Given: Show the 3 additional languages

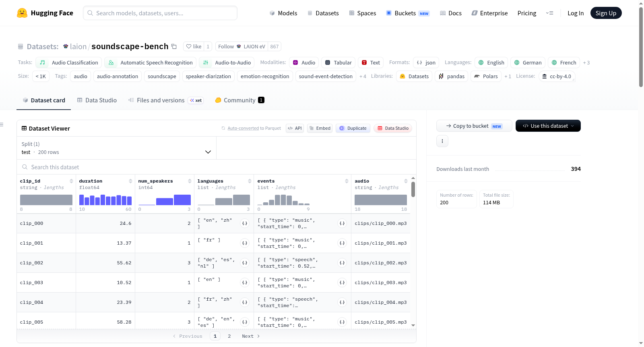Looking at the screenshot, I should (x=586, y=63).
